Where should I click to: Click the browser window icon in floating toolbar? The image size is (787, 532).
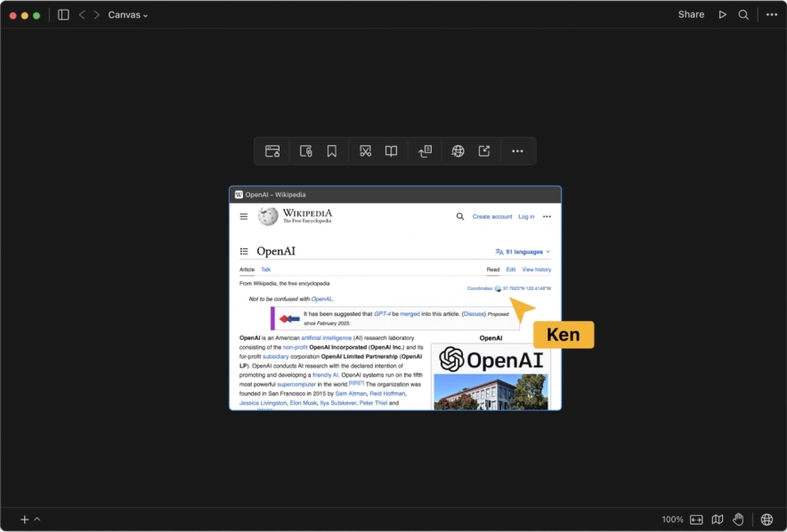point(272,151)
